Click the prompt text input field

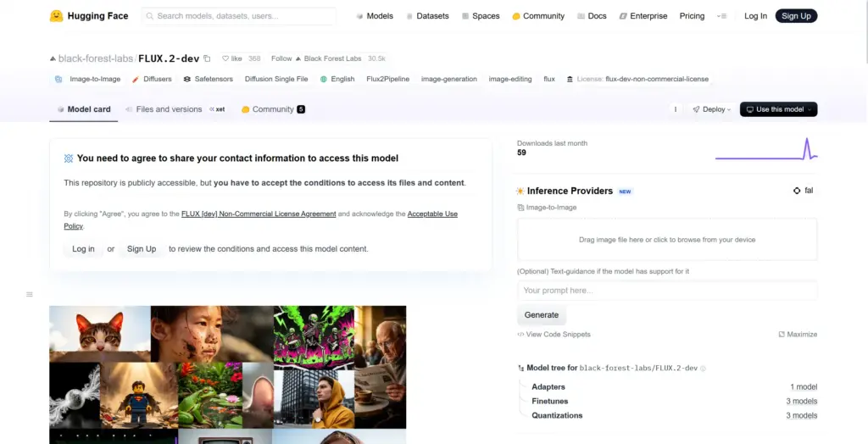click(667, 291)
